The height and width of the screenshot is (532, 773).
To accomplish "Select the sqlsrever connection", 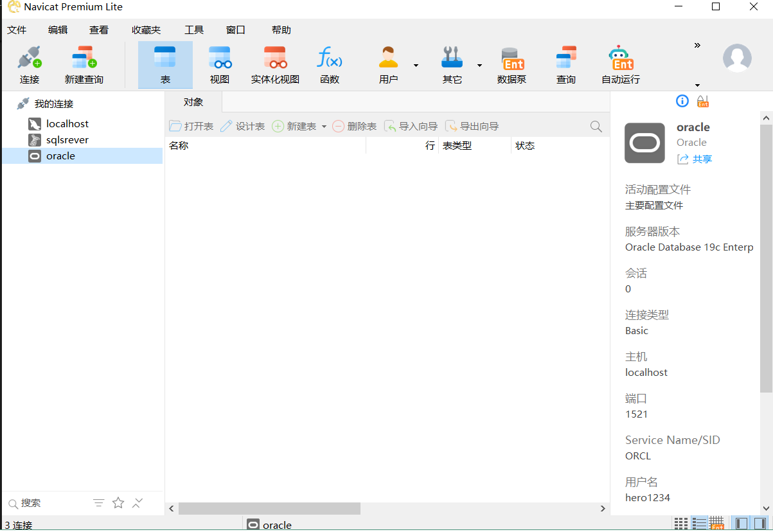I will [x=67, y=139].
